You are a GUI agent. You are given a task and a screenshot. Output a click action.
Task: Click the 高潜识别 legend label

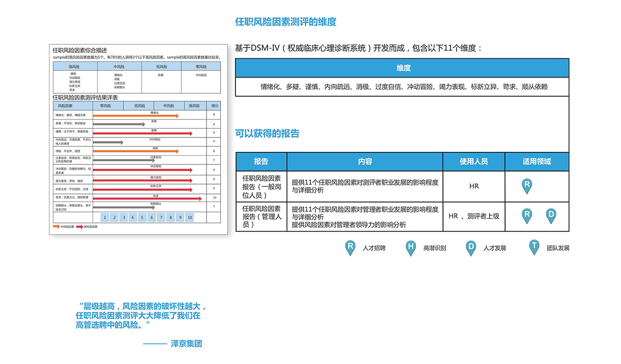tap(434, 248)
